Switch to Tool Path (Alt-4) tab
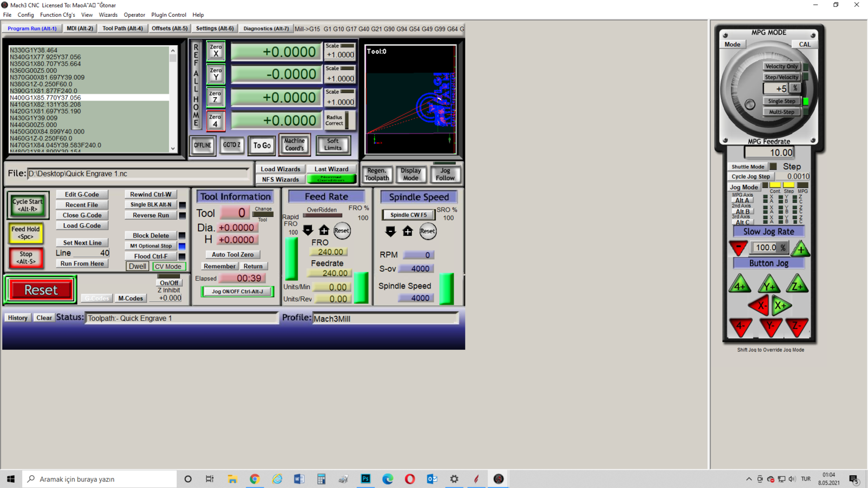Viewport: 868px width, 488px height. coord(123,28)
